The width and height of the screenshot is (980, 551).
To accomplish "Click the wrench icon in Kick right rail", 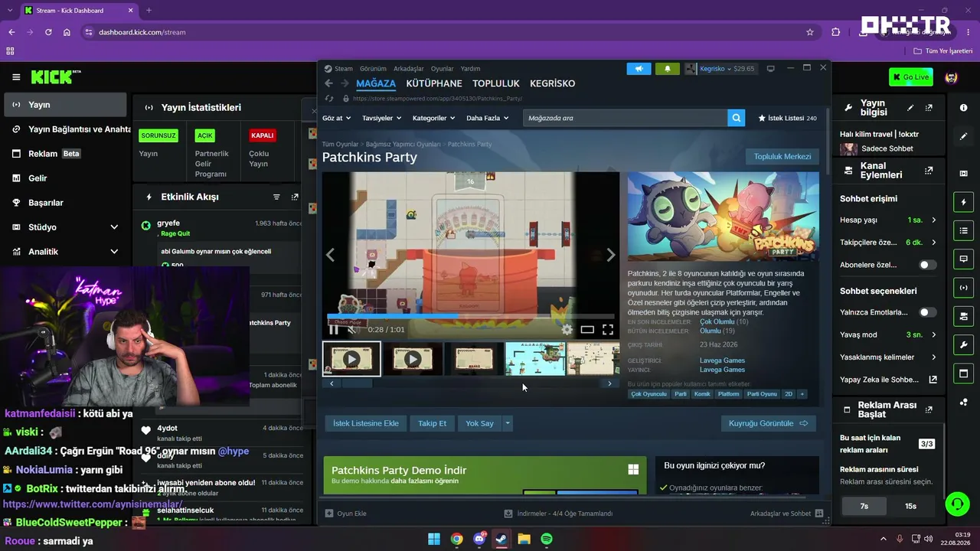I will pyautogui.click(x=963, y=345).
